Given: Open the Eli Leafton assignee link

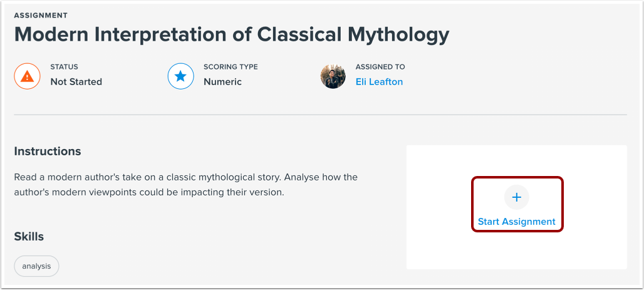Looking at the screenshot, I should pyautogui.click(x=379, y=82).
